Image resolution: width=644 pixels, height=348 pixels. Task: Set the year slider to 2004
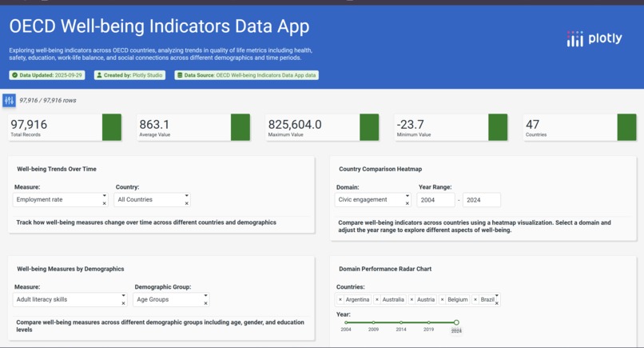pos(346,322)
